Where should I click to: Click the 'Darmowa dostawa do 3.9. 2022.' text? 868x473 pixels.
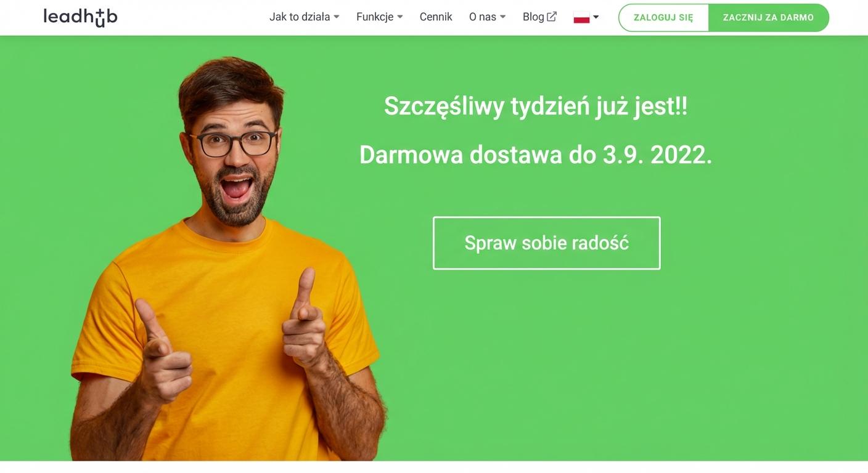536,155
